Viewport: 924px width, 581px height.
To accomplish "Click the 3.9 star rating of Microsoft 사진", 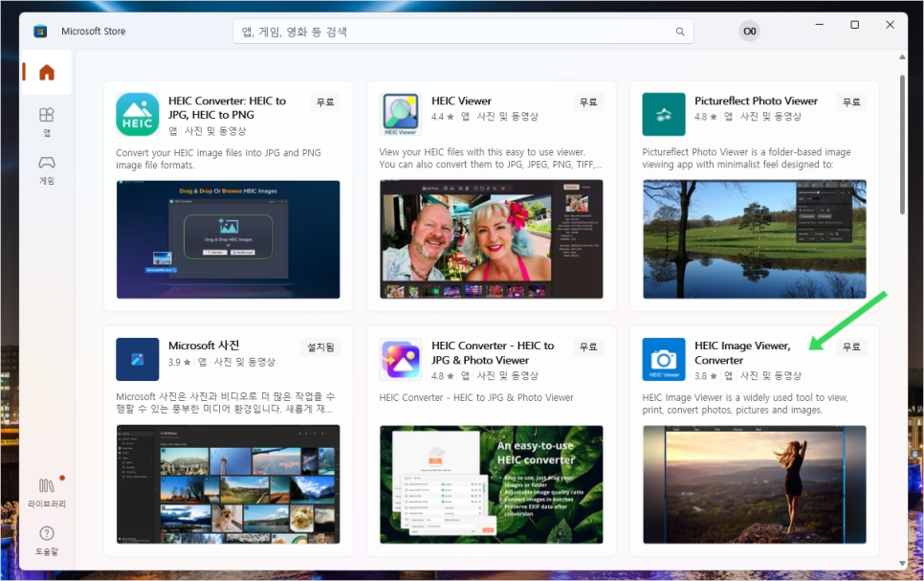I will pos(180,362).
